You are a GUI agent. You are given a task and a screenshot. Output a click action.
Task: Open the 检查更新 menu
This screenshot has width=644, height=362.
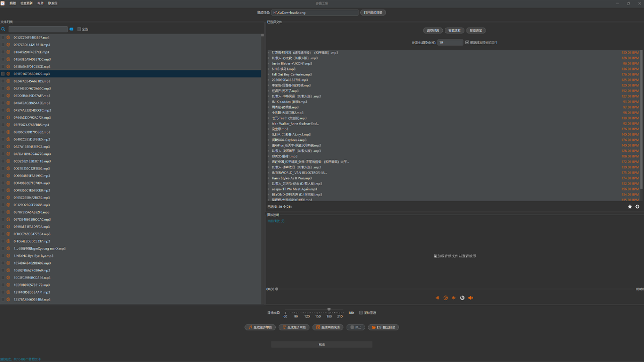[x=26, y=3]
